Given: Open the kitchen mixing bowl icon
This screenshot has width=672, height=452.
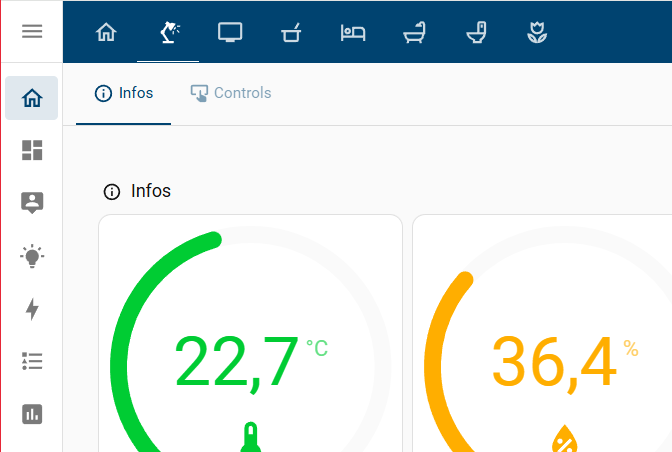Looking at the screenshot, I should pos(291,32).
